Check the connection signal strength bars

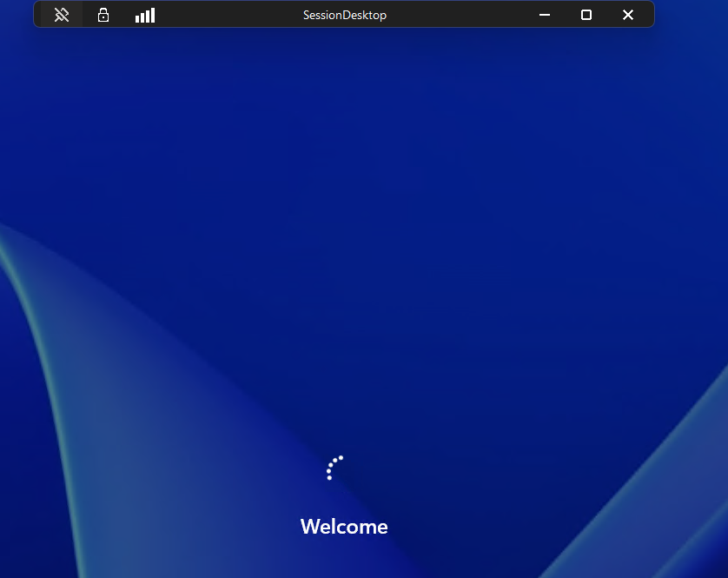click(x=145, y=15)
